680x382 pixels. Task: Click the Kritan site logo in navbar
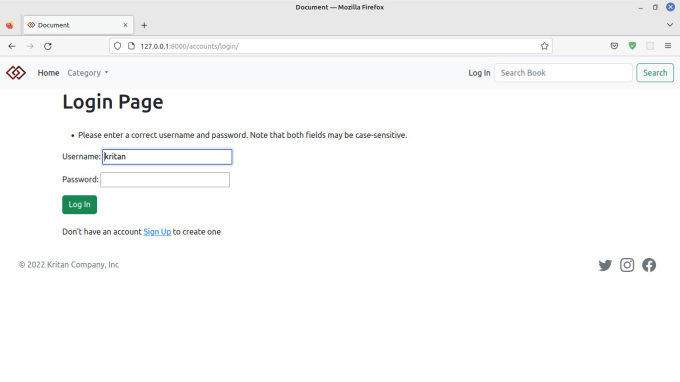point(16,73)
